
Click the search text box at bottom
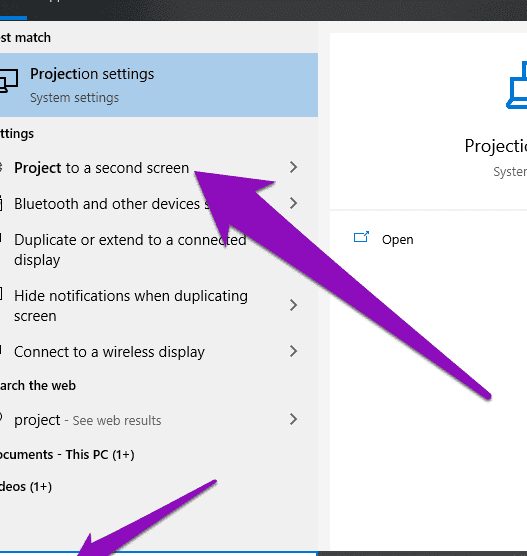click(x=159, y=554)
